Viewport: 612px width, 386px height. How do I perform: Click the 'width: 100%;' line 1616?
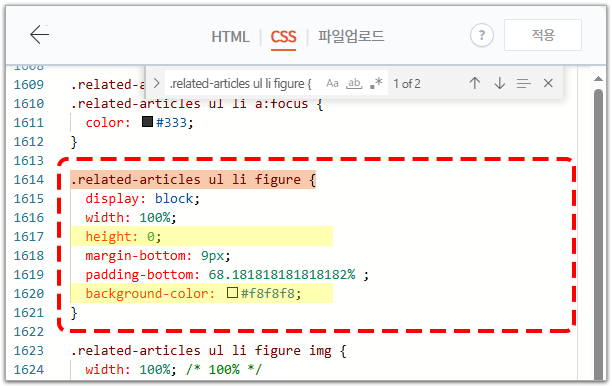[x=131, y=217]
